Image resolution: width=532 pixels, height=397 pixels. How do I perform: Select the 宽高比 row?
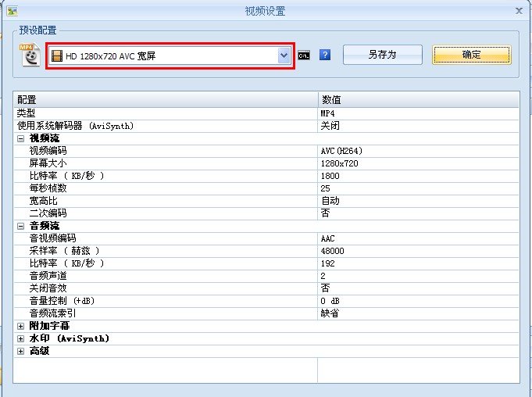[x=266, y=201]
